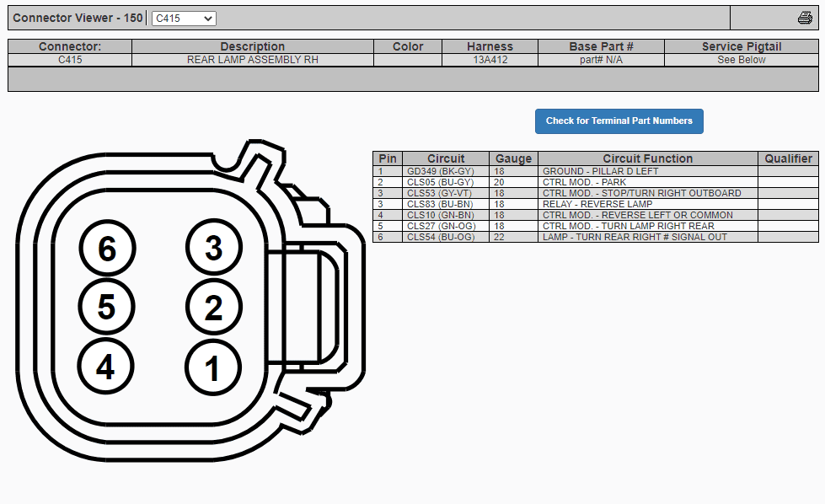Viewport: 825px width, 504px height.
Task: Click the Circuit column header
Action: (446, 158)
